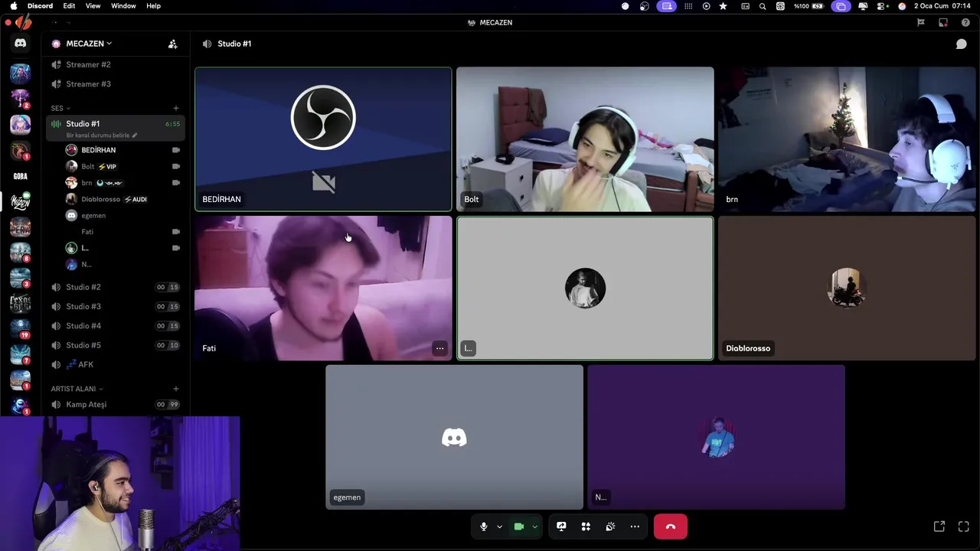
Task: Focus egemen's avatar tile
Action: pyautogui.click(x=454, y=437)
